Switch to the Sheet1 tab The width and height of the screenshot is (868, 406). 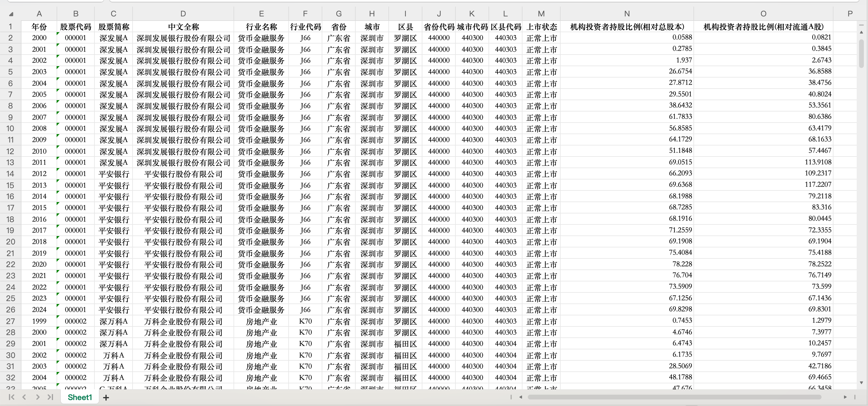80,397
